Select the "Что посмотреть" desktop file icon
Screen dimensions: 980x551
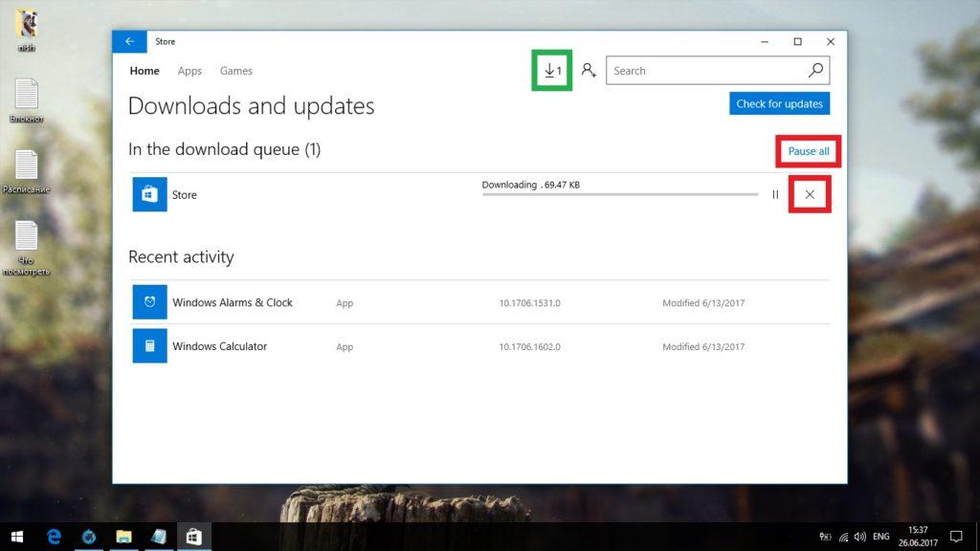26,248
